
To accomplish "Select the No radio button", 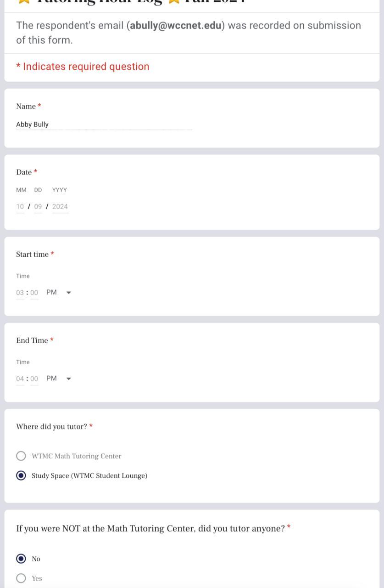I will [21, 559].
